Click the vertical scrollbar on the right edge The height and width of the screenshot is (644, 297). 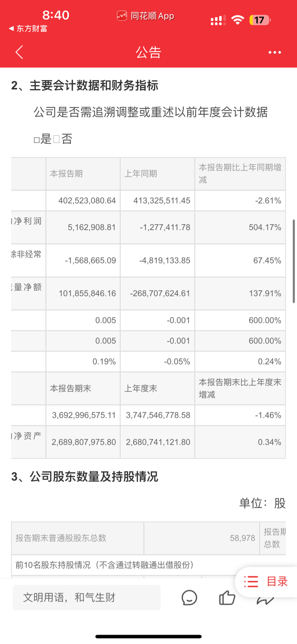pos(294,261)
